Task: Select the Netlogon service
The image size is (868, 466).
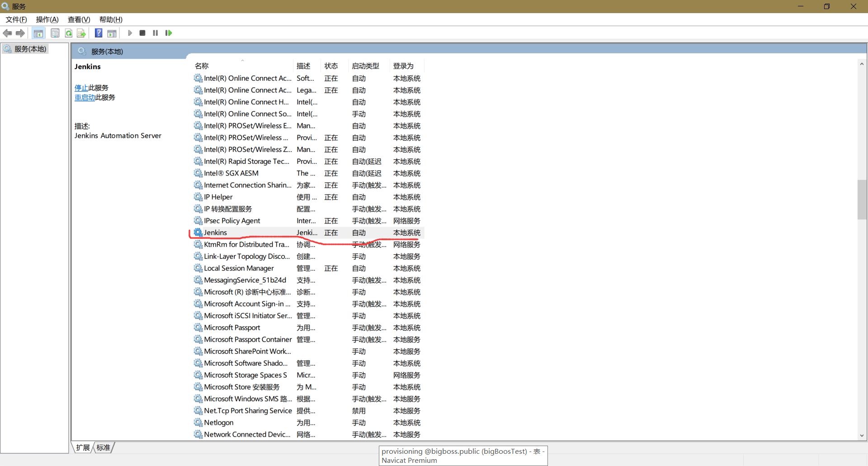Action: [309, 423]
